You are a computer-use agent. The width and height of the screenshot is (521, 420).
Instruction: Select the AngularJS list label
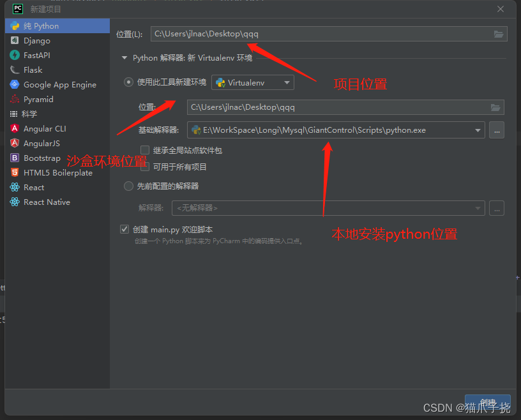tap(42, 143)
